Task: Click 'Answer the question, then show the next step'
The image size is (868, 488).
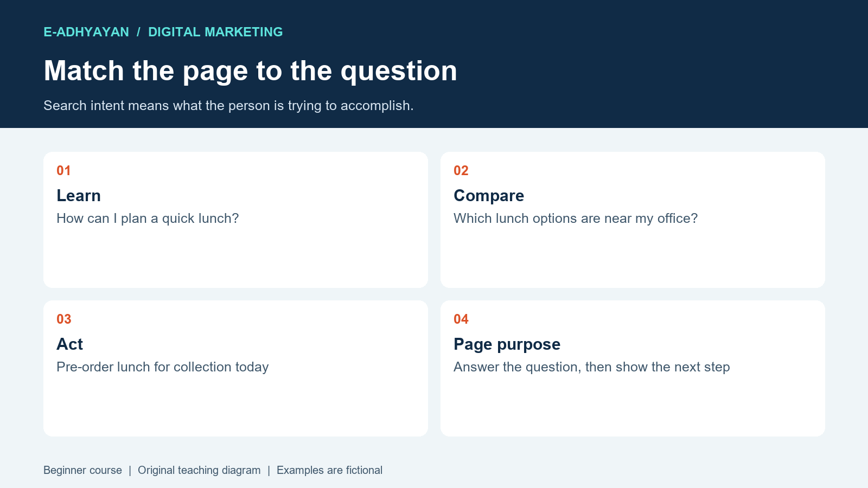Action: coord(592,367)
